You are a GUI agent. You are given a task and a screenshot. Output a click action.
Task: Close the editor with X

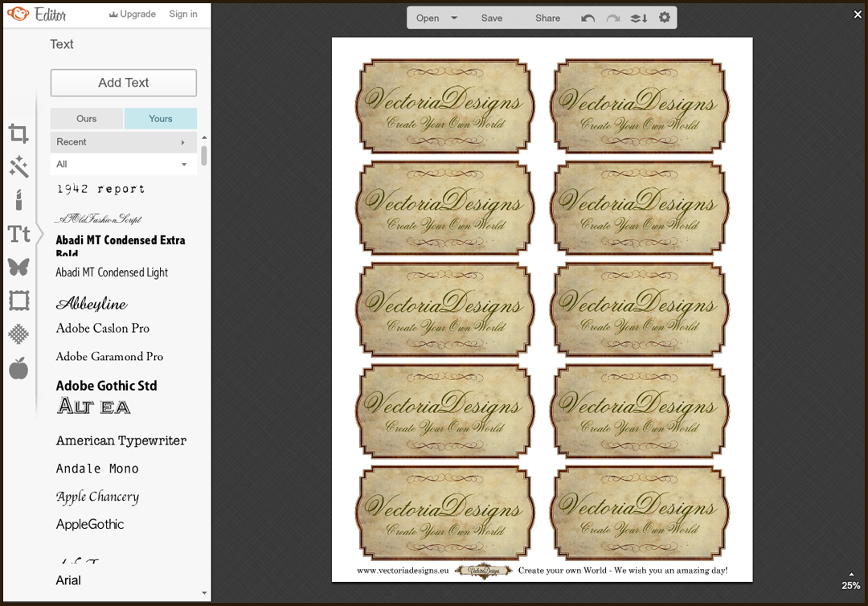pyautogui.click(x=858, y=14)
